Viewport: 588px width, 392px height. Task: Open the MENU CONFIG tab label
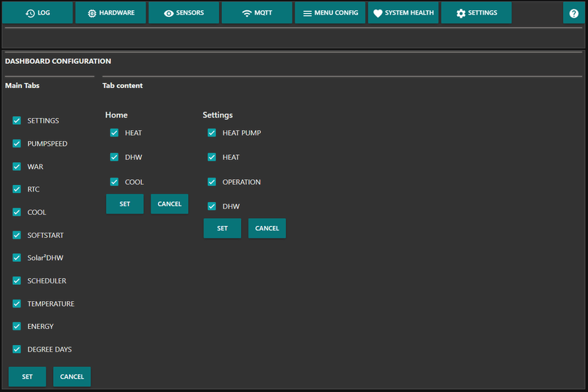coord(336,12)
